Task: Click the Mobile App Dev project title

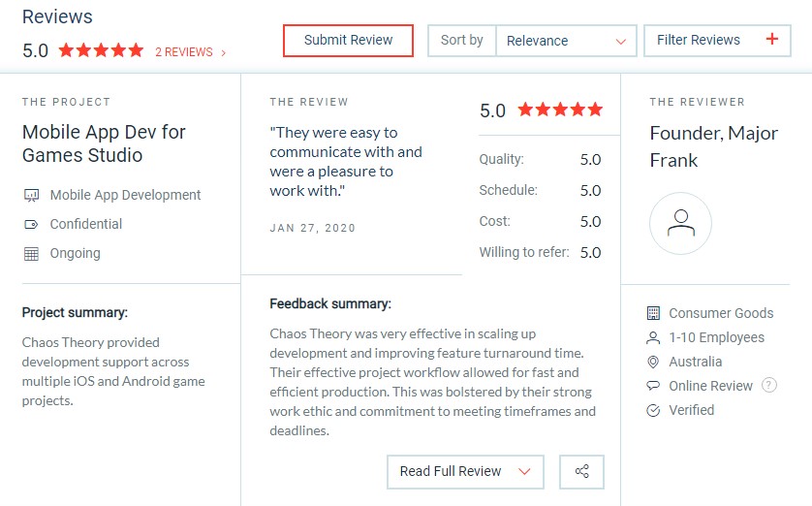Action: (x=104, y=143)
